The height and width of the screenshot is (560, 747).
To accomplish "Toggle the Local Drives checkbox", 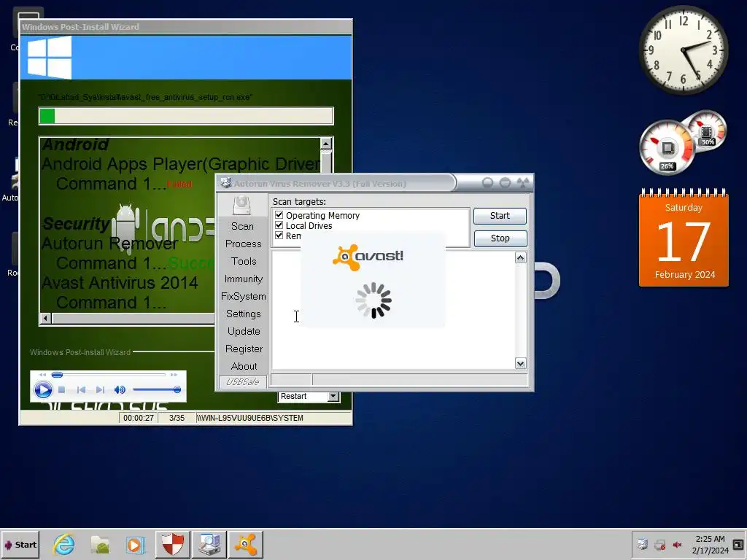I will pos(279,225).
